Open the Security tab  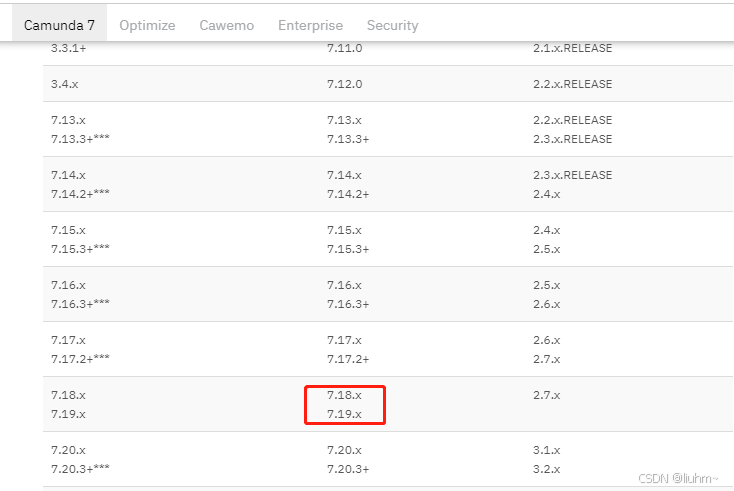pyautogui.click(x=392, y=25)
